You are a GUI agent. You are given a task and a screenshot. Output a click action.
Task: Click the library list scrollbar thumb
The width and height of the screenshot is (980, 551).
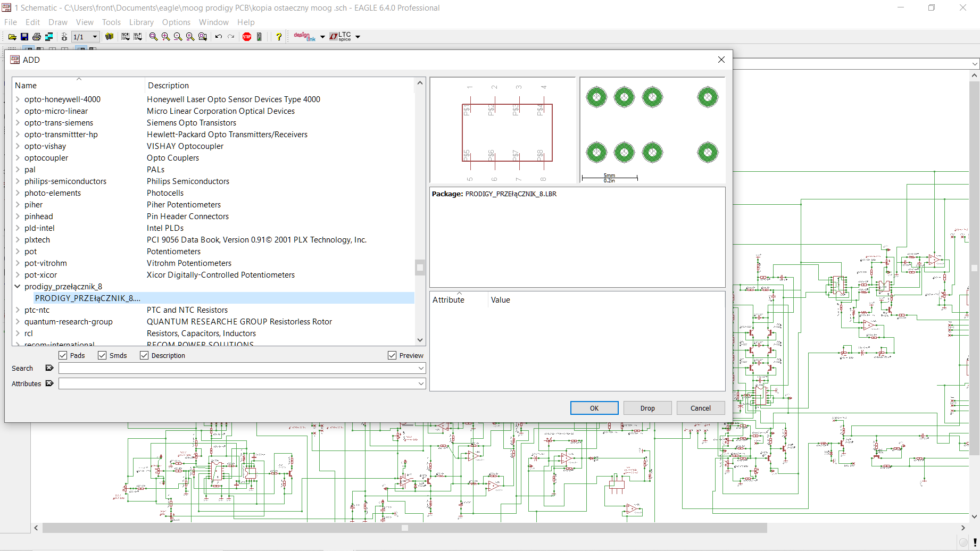[x=420, y=268]
